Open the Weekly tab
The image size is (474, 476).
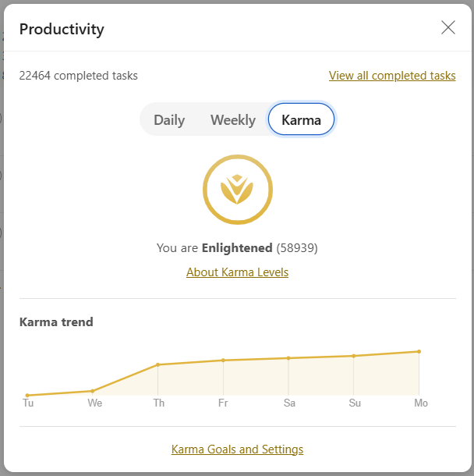coord(233,120)
